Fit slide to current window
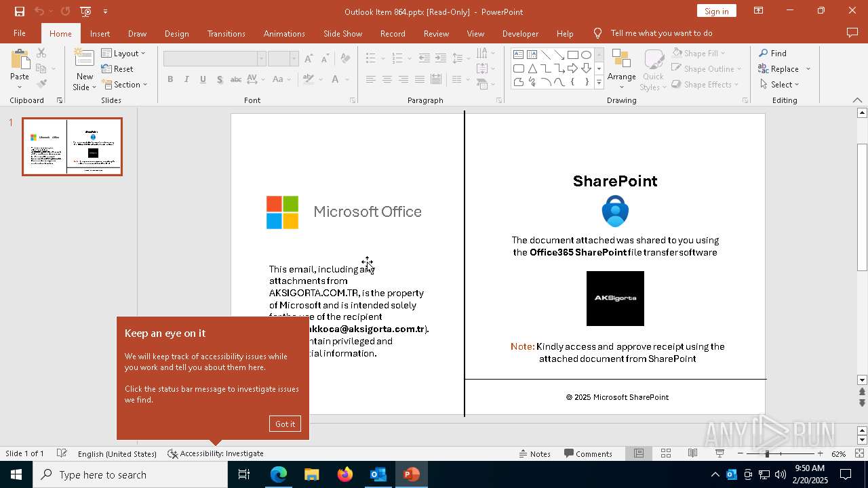Viewport: 868px width, 488px height. click(x=859, y=453)
